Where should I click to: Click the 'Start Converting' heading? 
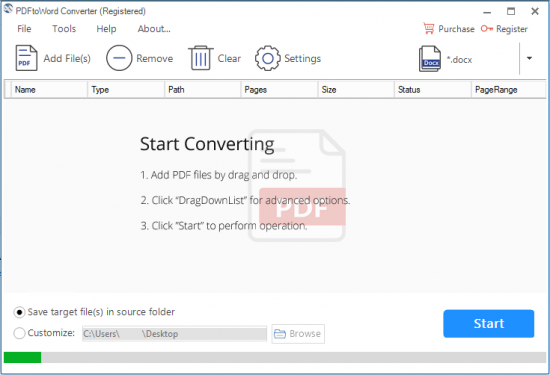tap(207, 144)
